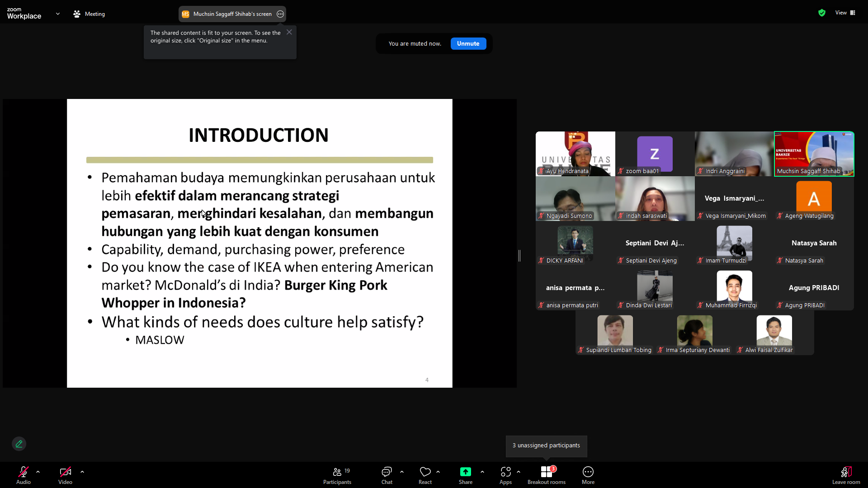
Task: Open the View layout menu
Action: [845, 13]
